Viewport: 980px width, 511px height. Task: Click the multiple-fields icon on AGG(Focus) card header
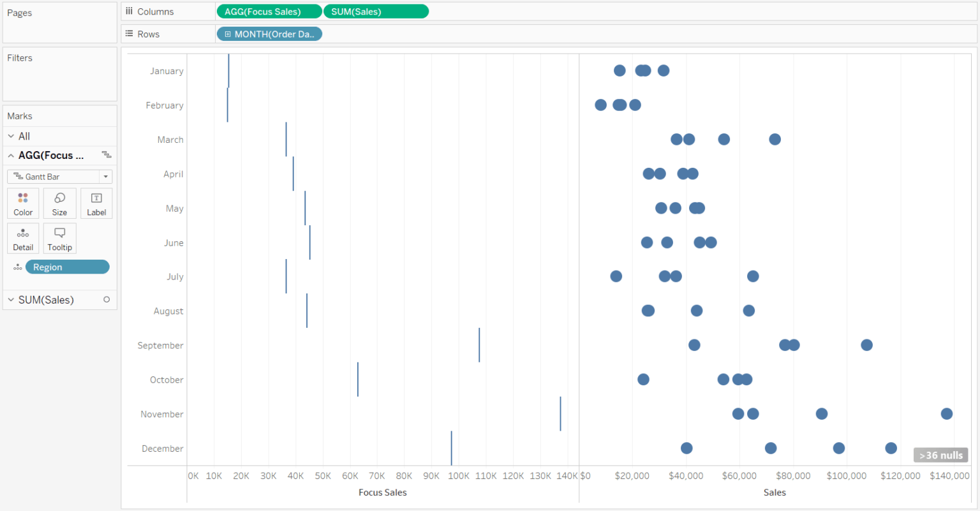tap(107, 155)
